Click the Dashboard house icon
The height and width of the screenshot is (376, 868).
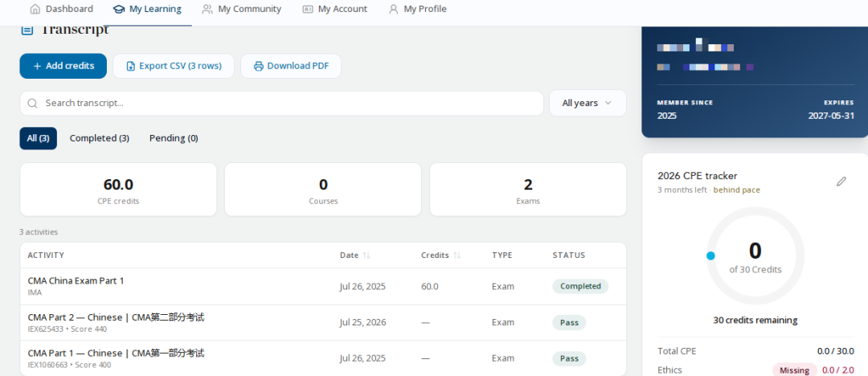(35, 9)
